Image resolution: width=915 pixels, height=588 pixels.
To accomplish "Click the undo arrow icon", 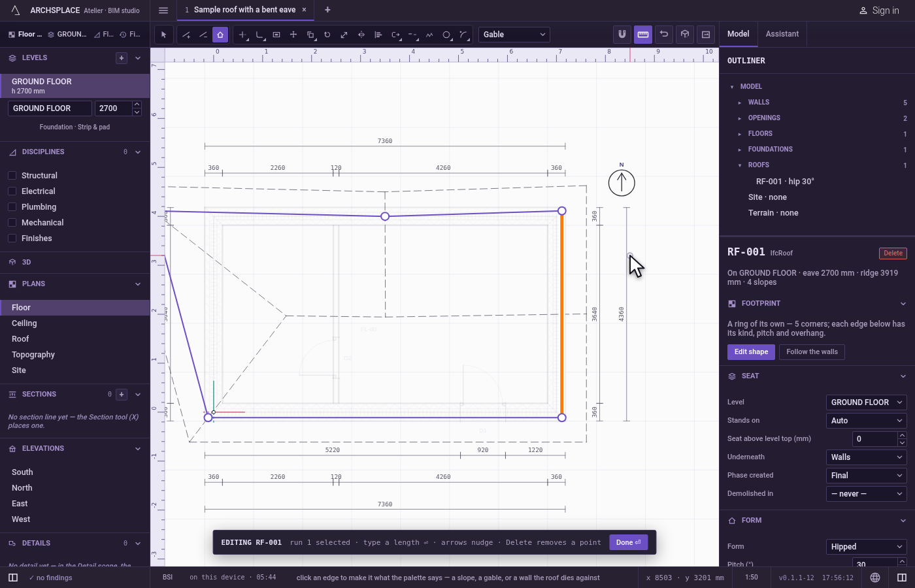I will coord(664,35).
